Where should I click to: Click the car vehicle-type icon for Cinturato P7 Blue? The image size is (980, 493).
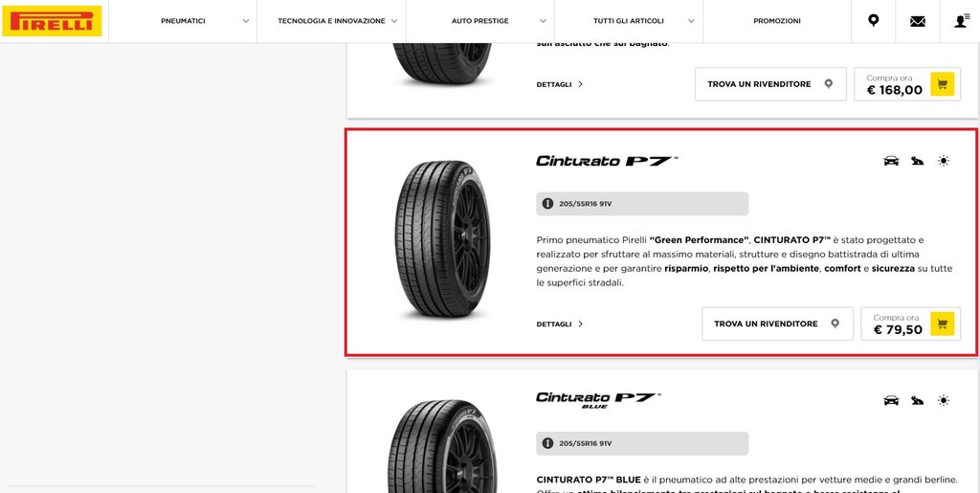pos(891,400)
